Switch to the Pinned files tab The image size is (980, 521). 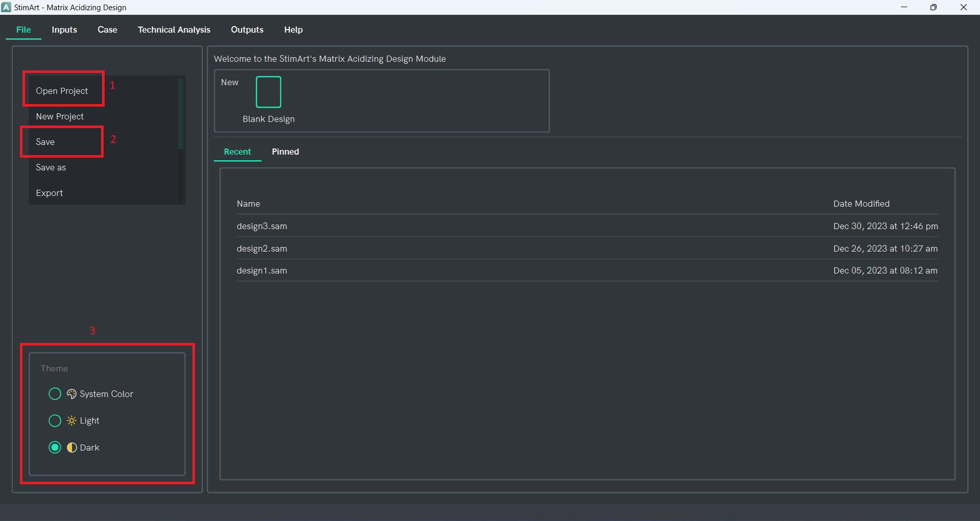point(285,152)
